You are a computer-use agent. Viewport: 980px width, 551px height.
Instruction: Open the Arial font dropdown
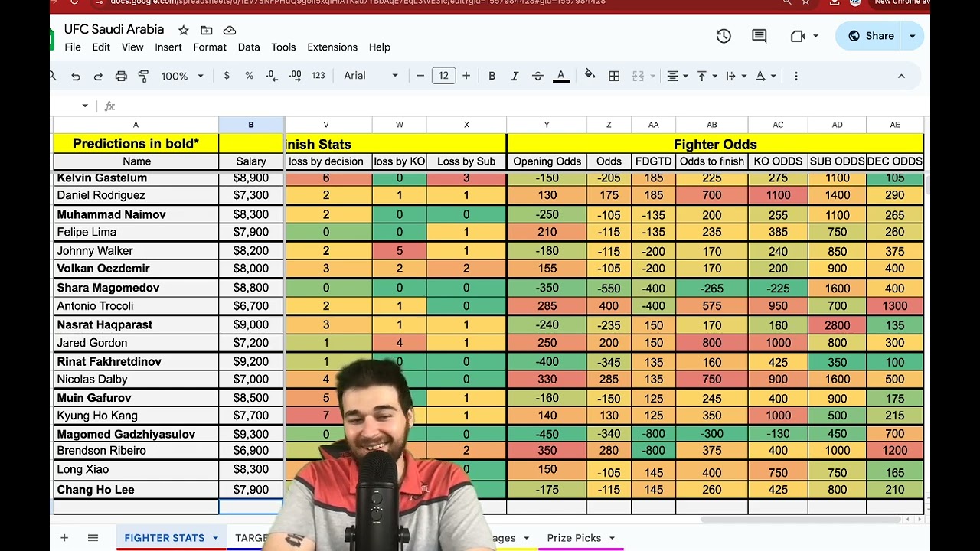(x=371, y=76)
